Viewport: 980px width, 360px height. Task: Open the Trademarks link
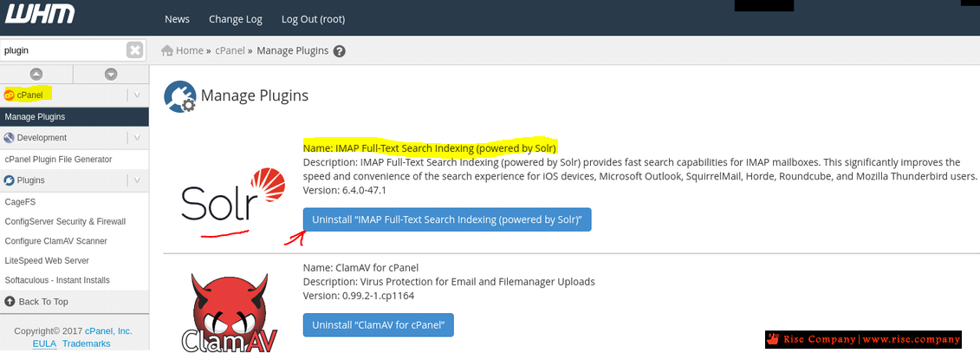pyautogui.click(x=87, y=344)
